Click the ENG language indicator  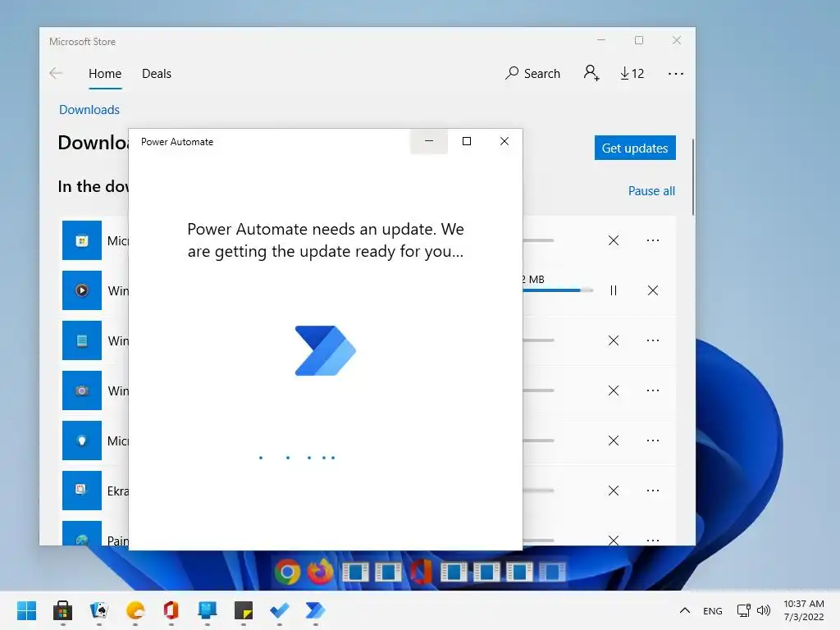713,610
